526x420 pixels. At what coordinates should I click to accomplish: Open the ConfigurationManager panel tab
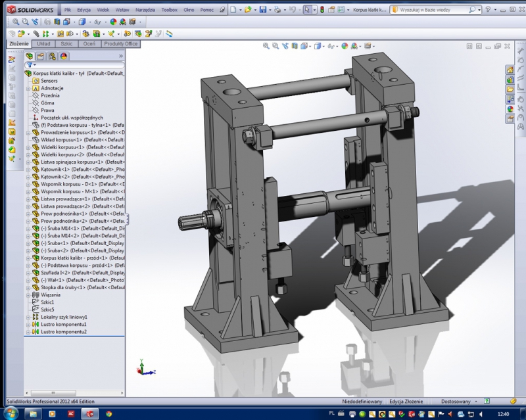click(51, 57)
